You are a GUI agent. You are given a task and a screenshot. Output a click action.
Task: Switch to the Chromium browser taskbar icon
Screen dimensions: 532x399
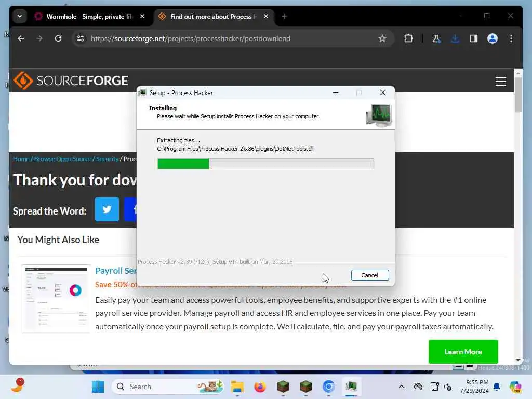(x=328, y=387)
